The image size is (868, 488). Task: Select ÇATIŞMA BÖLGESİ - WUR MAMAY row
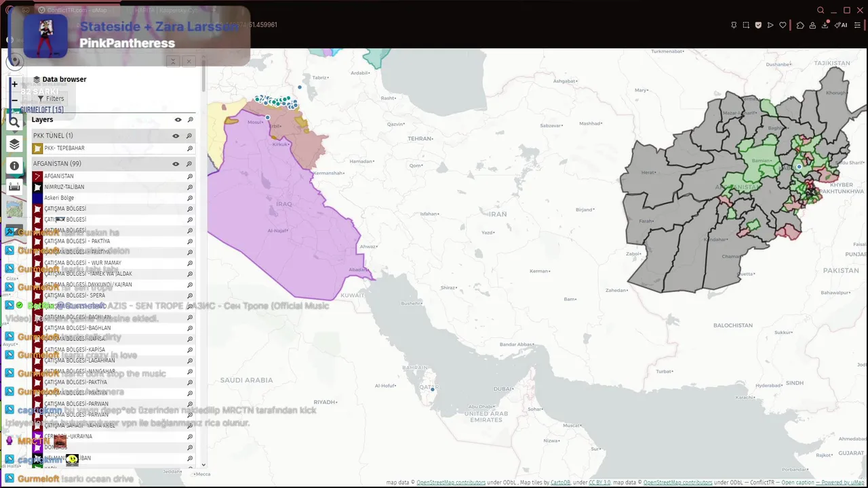tap(113, 263)
